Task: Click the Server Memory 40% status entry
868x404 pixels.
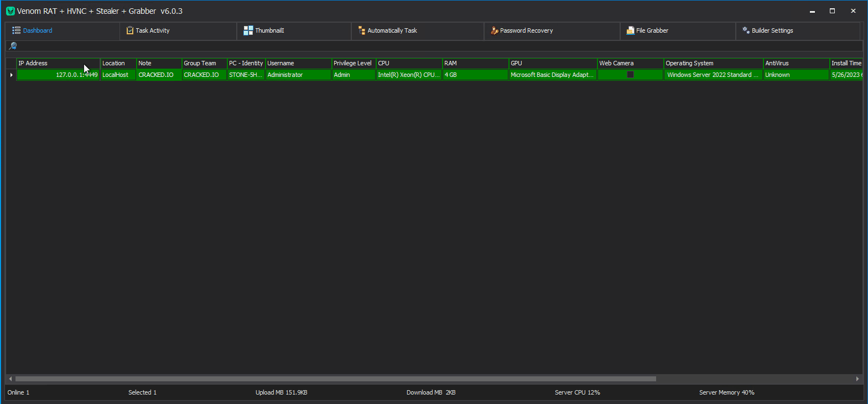Action: pos(726,392)
